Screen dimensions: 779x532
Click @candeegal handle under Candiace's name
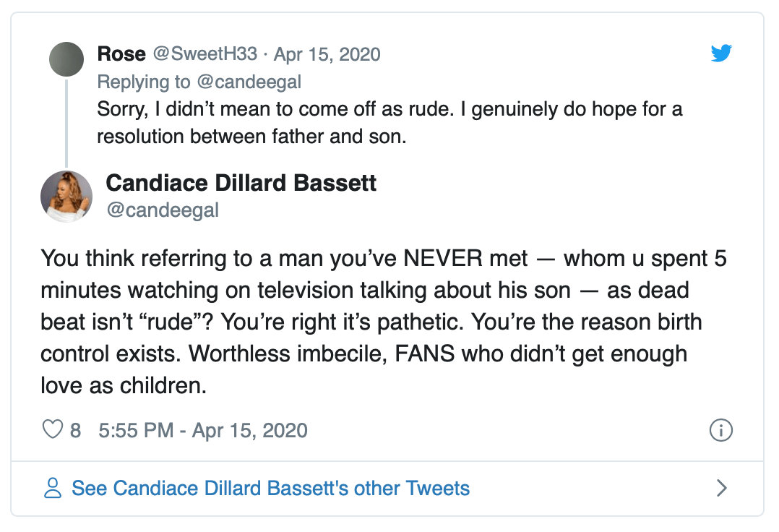coord(163,210)
